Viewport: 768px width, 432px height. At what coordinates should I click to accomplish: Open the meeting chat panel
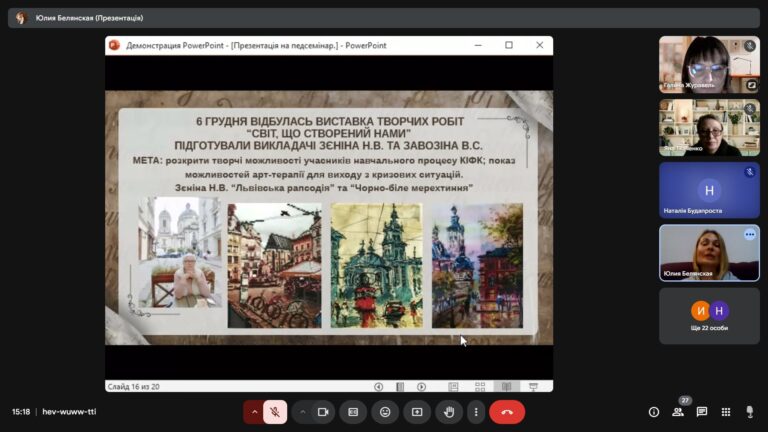click(x=702, y=412)
